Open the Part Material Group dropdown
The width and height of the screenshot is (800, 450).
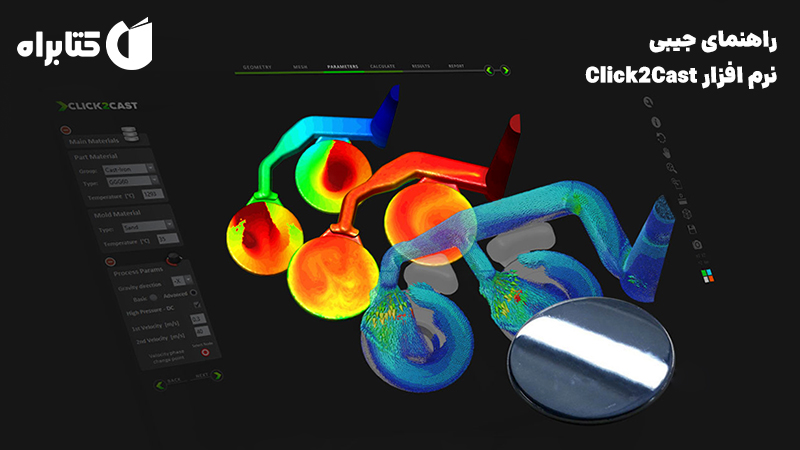coord(128,169)
